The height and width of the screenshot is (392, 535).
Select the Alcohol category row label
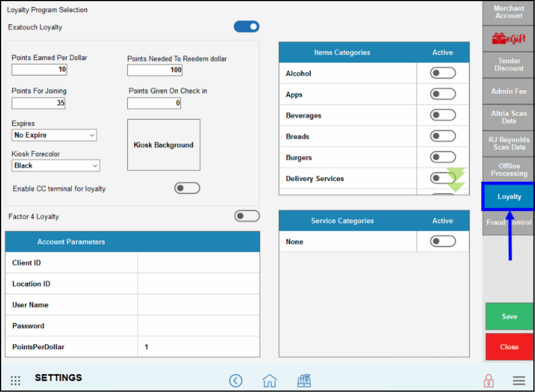[x=298, y=74]
